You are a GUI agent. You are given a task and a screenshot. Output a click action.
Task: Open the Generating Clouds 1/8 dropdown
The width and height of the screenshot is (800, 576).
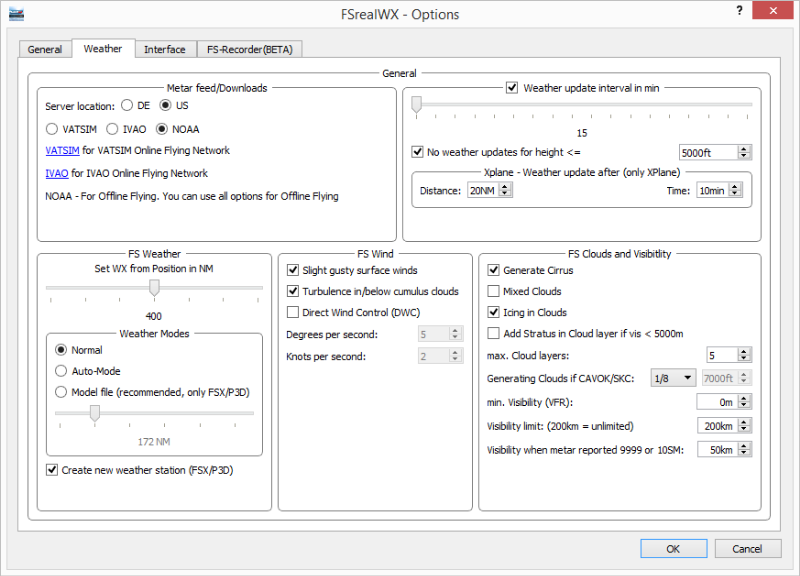click(x=672, y=378)
